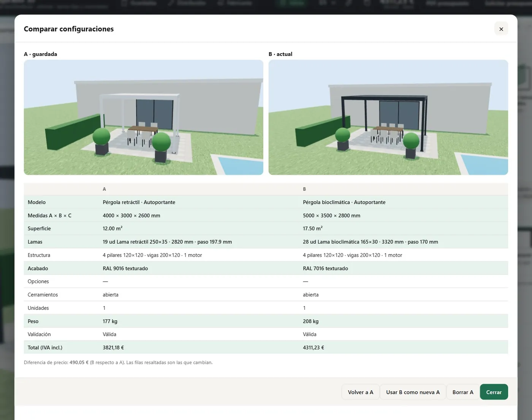Click the '4000 × 3000 × 2600 mm' value

pyautogui.click(x=131, y=216)
